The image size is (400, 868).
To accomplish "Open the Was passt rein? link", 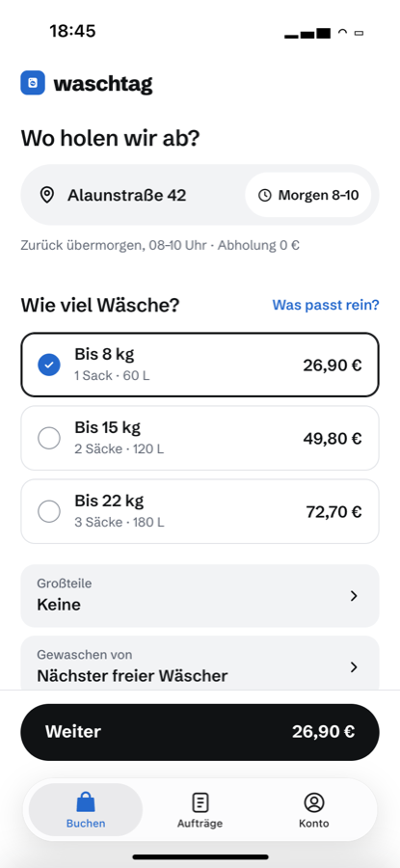I will (326, 305).
